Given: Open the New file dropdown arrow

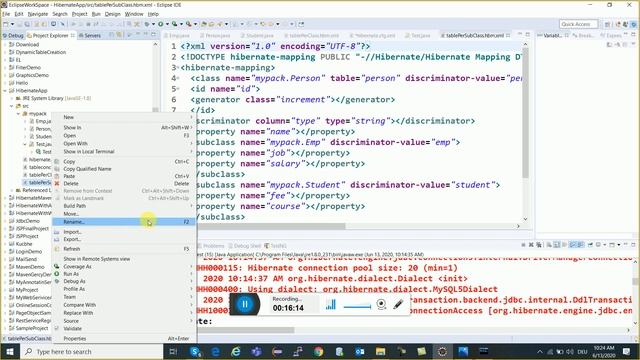Looking at the screenshot, I should 12,24.
